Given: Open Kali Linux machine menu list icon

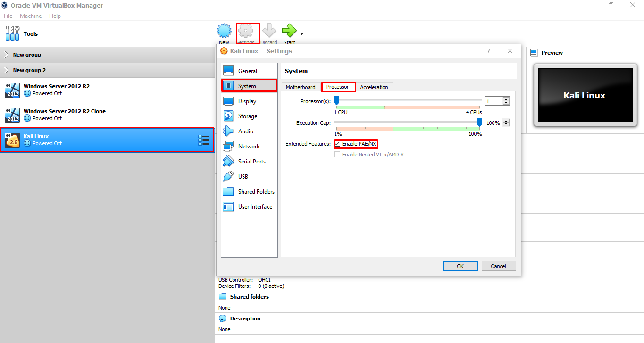Looking at the screenshot, I should click(204, 140).
